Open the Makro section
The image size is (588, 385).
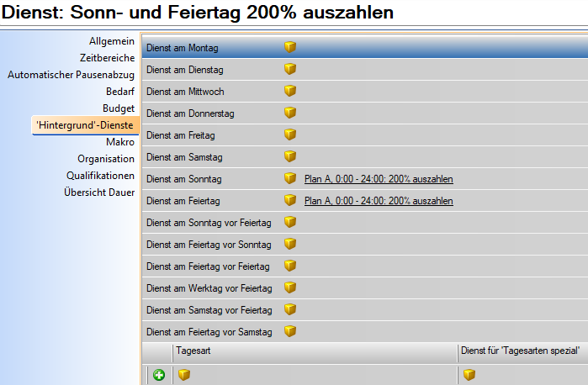point(120,142)
